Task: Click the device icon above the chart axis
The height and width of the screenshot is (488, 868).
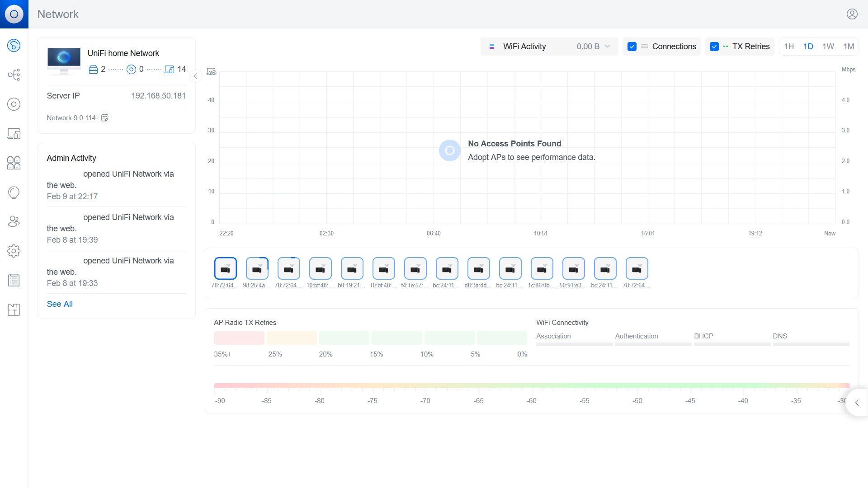Action: click(212, 71)
